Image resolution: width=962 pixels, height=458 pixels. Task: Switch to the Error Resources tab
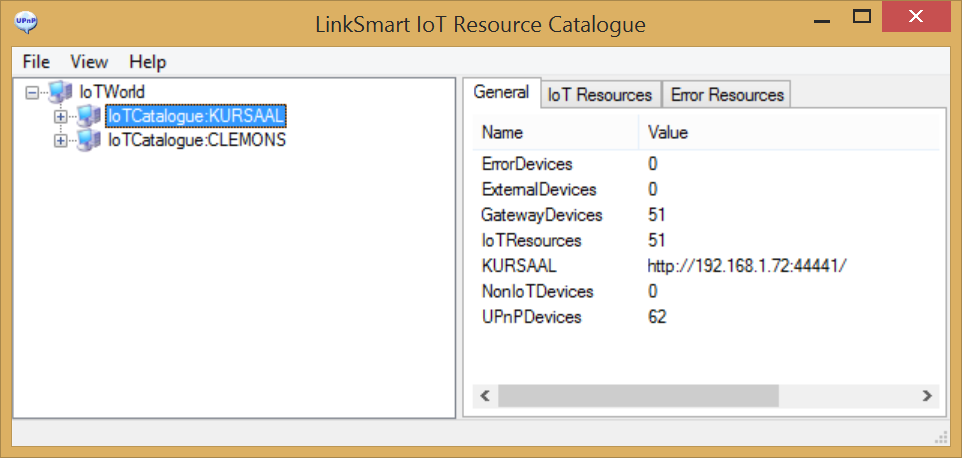click(727, 95)
